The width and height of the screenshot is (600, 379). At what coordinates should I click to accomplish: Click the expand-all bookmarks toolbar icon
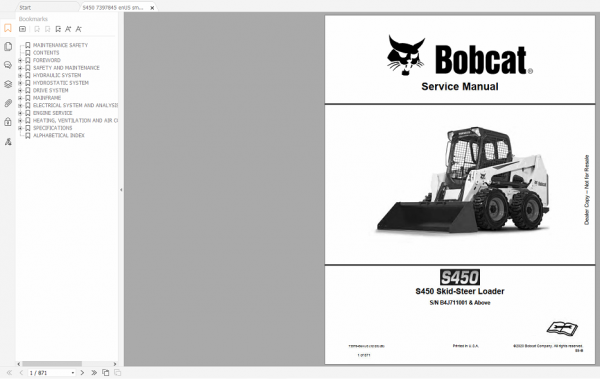[23, 29]
